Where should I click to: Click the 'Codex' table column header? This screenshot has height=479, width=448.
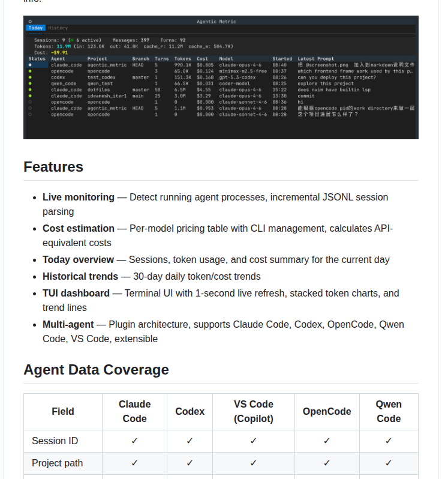[x=190, y=412]
